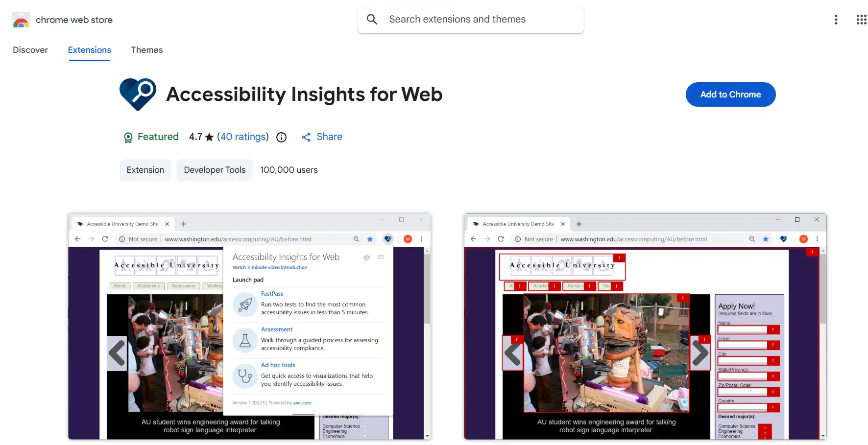
Task: Open the Developer Tools category link
Action: coord(215,170)
